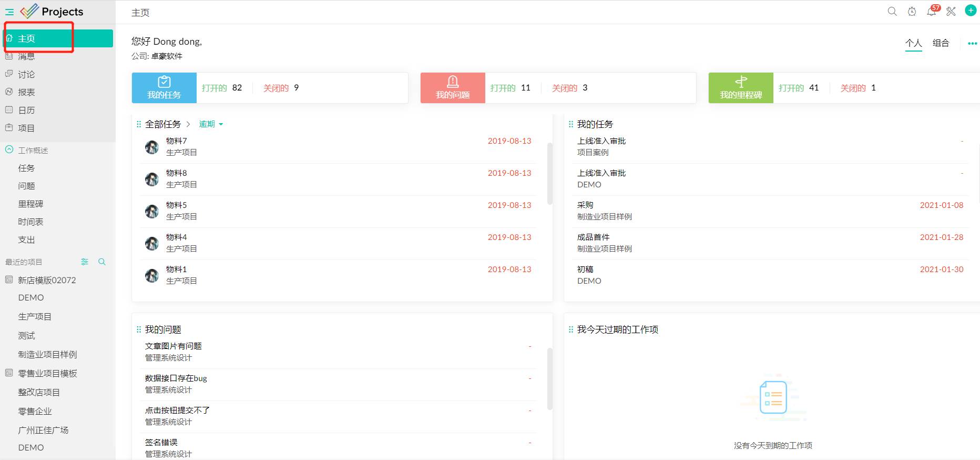Open the 物料7 overdue task
The width and height of the screenshot is (980, 460).
pos(177,141)
